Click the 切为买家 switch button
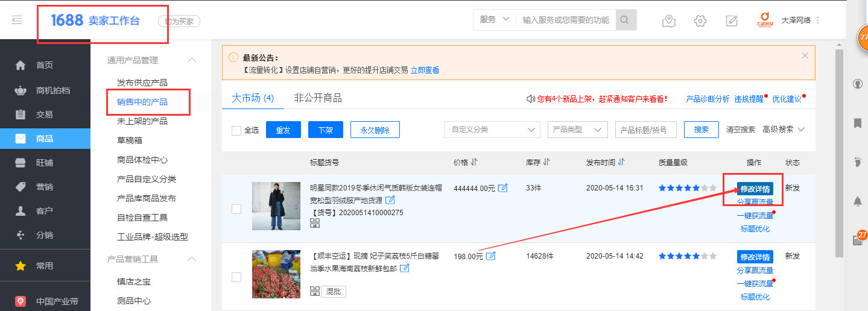This screenshot has height=311, width=868. (x=179, y=21)
